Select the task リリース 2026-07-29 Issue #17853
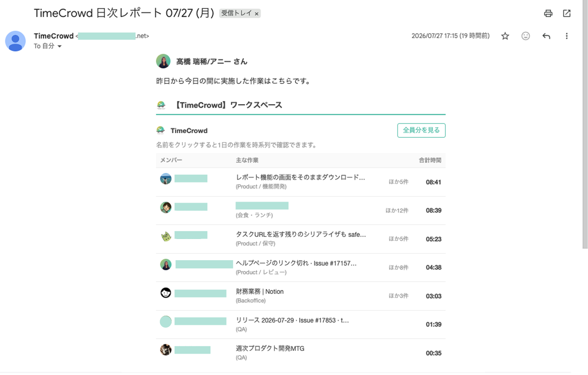The width and height of the screenshot is (588, 375). 292,320
